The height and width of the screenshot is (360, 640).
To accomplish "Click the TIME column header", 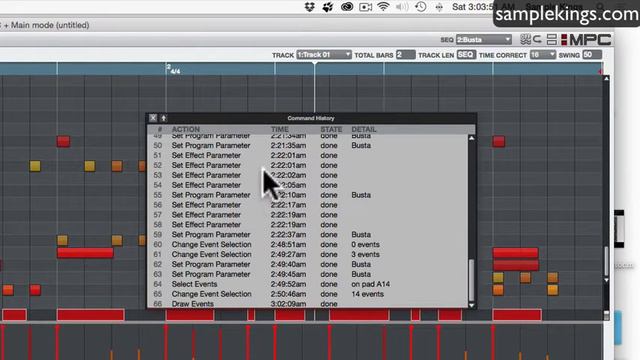I will [x=280, y=129].
